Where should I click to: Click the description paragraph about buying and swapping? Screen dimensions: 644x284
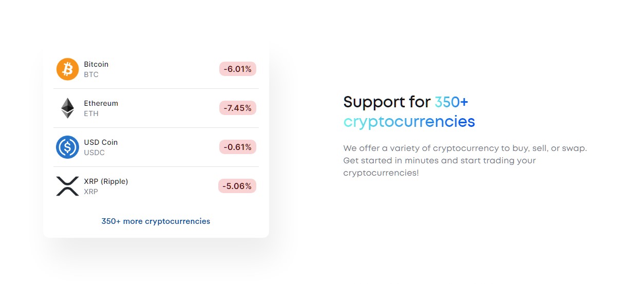(x=465, y=160)
